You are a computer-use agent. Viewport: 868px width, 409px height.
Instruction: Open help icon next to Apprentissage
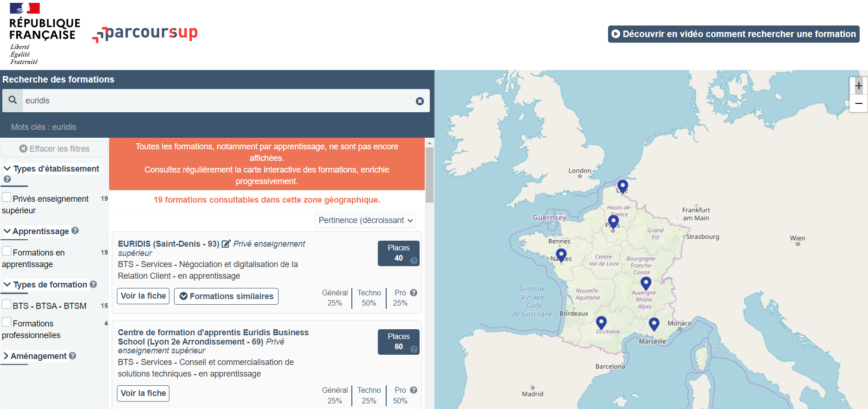coord(75,230)
